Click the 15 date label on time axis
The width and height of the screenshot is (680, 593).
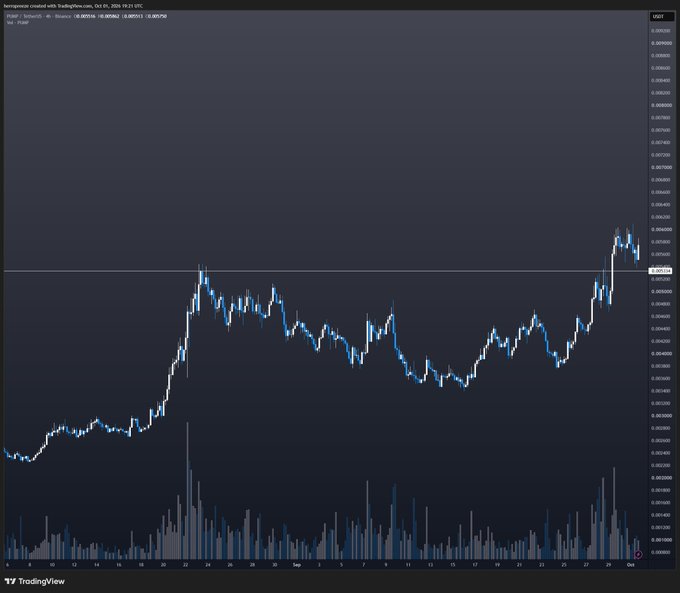click(x=452, y=565)
